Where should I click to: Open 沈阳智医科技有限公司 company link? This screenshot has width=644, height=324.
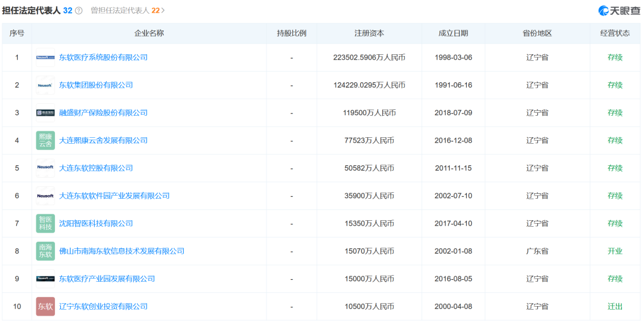(95, 223)
